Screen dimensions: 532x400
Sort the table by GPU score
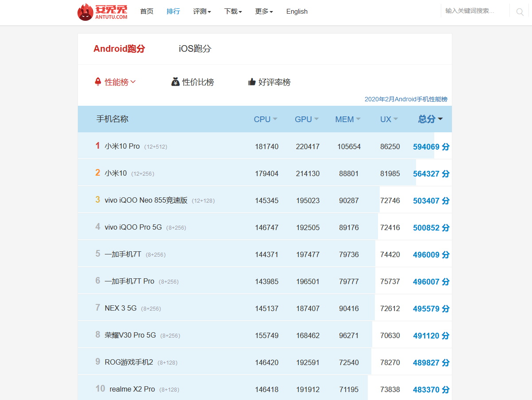(x=307, y=119)
